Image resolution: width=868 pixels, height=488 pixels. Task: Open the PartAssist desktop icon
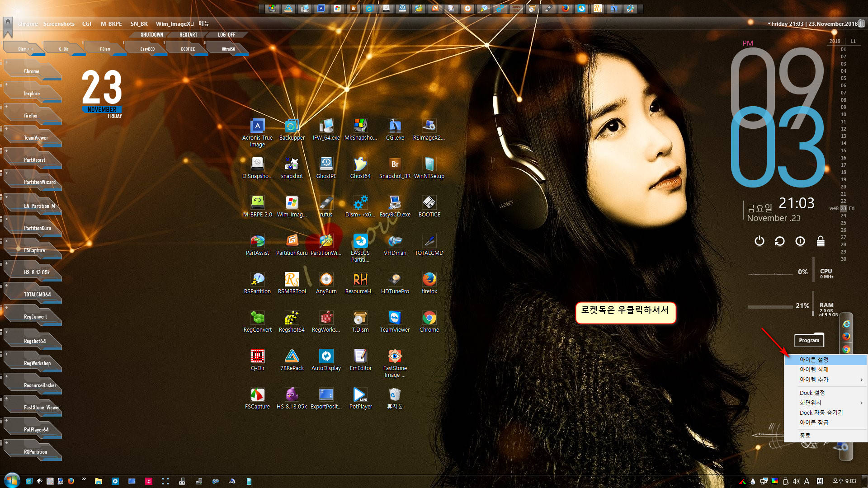(x=257, y=244)
